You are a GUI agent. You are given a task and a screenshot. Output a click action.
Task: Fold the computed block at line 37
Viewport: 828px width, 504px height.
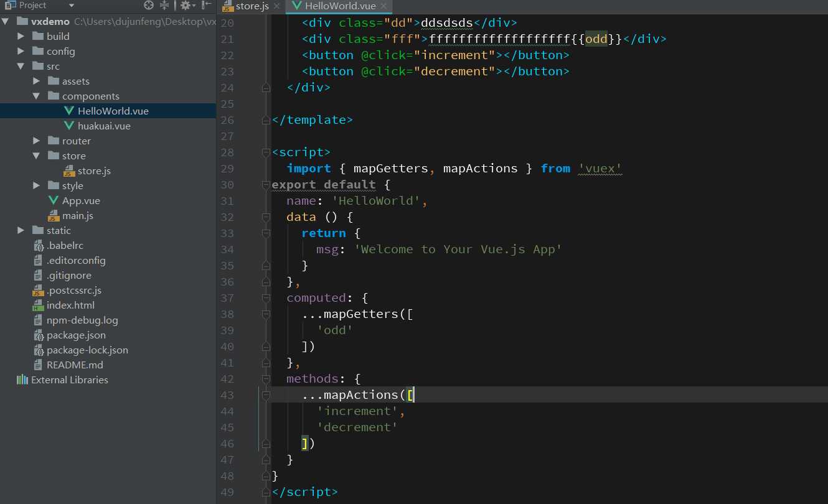click(x=266, y=297)
